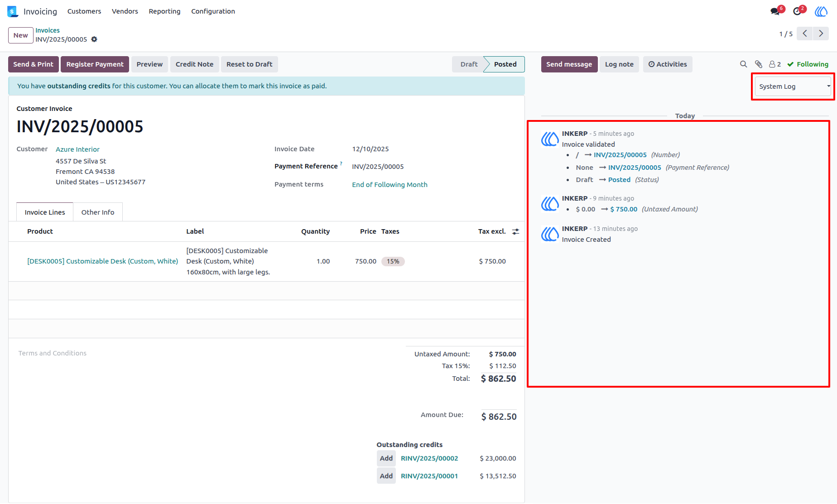Open attachments via the paperclip icon

coord(759,64)
